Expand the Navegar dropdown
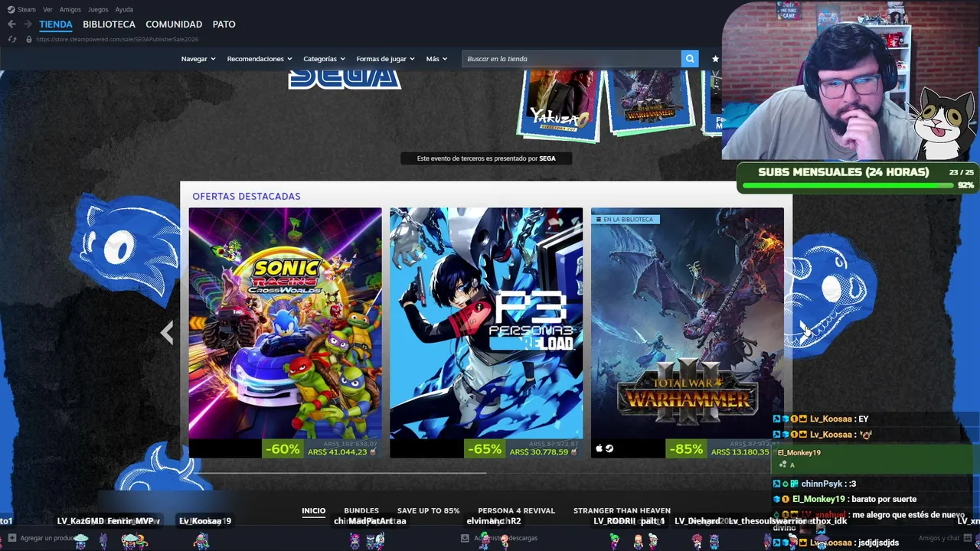Image resolution: width=980 pixels, height=551 pixels. [x=198, y=59]
